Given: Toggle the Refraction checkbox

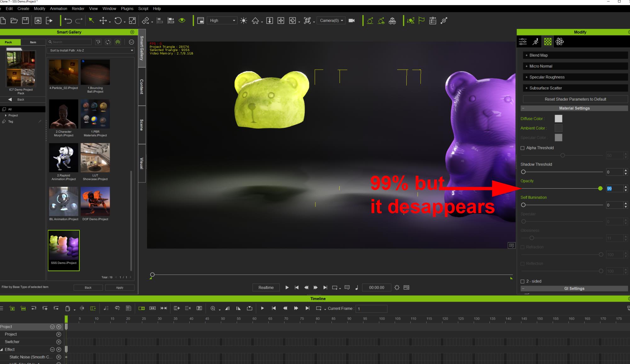Looking at the screenshot, I should pos(523,247).
